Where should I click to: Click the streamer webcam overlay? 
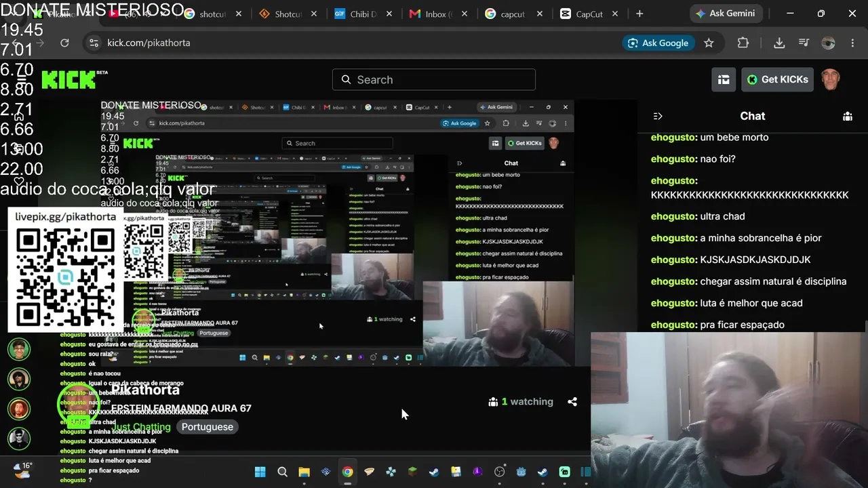(729, 409)
